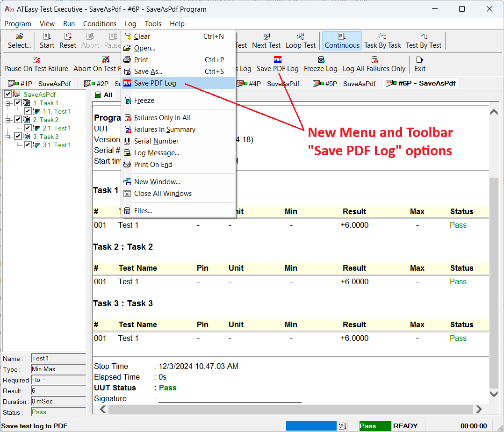Screen dimensions: 504x432
Task: Open the Run menu
Action: point(69,24)
